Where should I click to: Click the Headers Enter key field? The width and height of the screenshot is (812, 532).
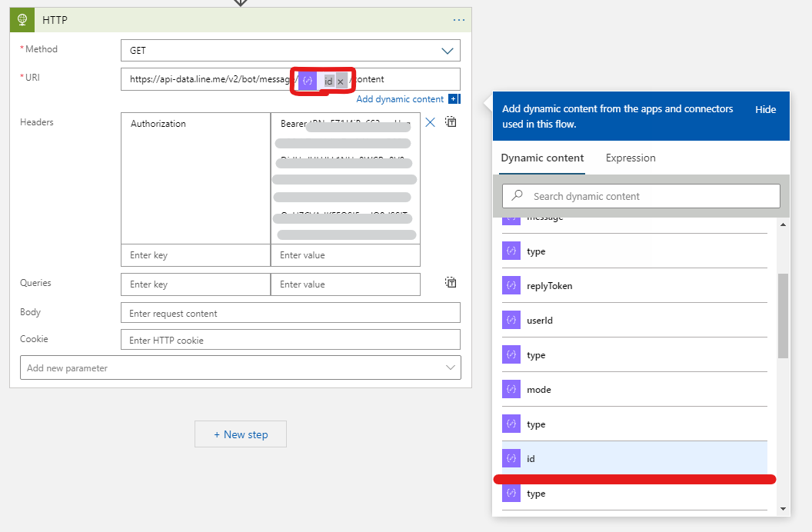(x=196, y=255)
